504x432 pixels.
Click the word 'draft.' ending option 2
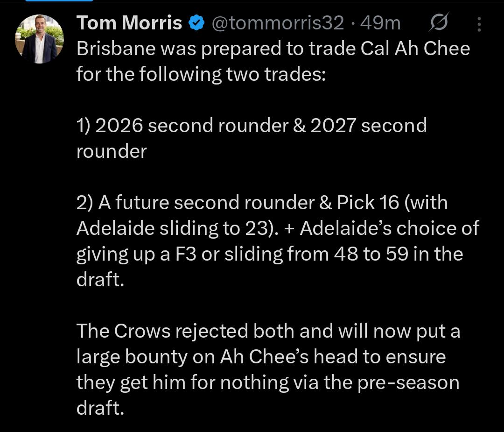click(x=100, y=279)
